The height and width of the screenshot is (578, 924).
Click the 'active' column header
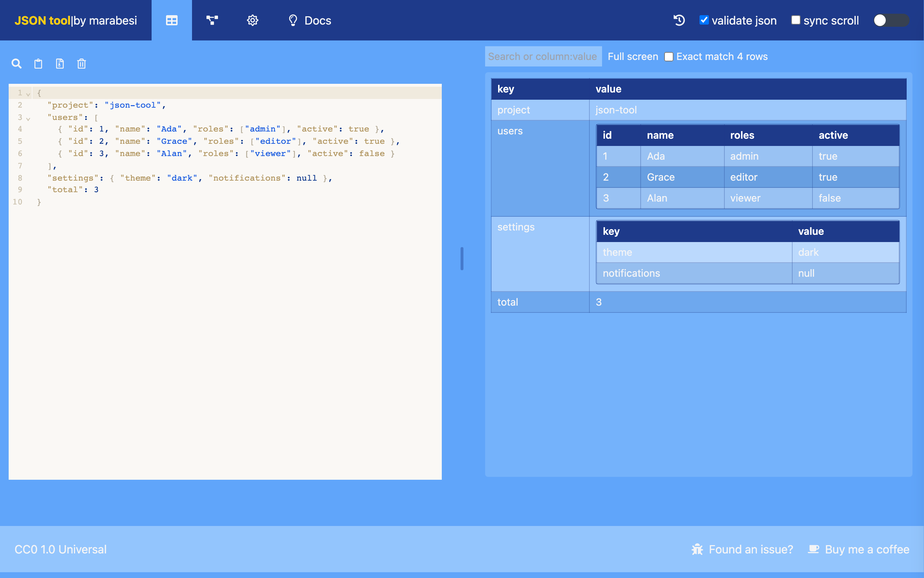point(856,135)
